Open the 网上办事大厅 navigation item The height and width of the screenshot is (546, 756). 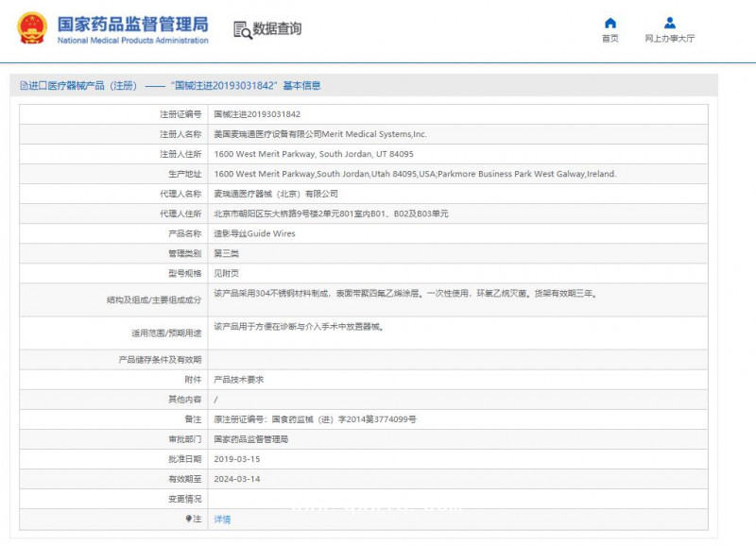(669, 38)
